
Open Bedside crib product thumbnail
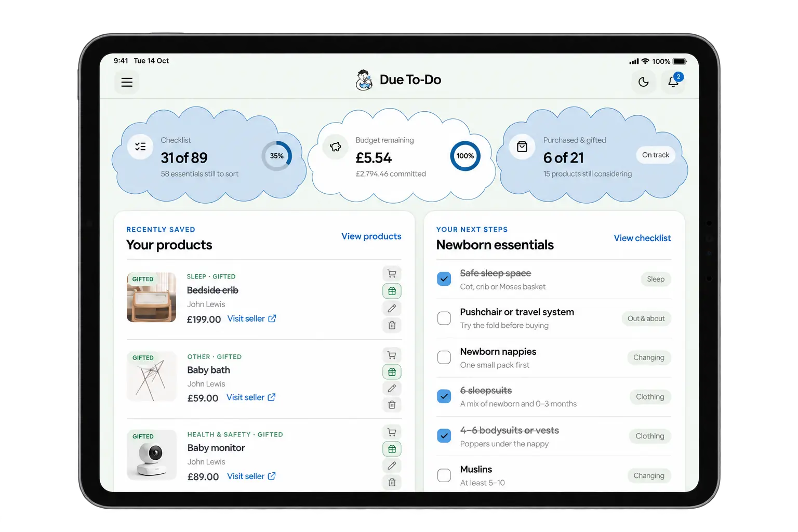point(152,297)
